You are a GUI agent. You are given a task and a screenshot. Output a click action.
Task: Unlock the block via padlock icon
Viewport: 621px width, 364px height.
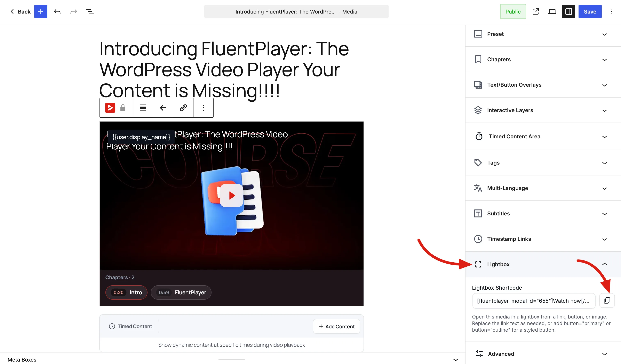[x=123, y=108]
